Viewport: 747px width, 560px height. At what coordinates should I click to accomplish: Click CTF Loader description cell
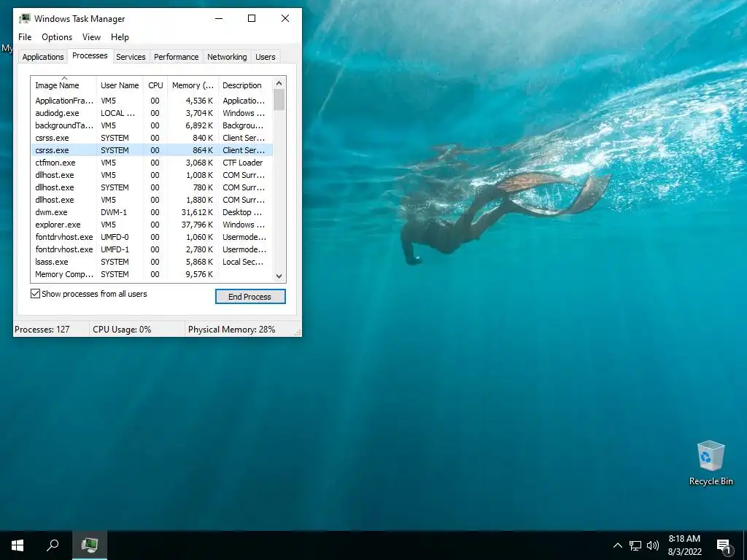point(242,163)
